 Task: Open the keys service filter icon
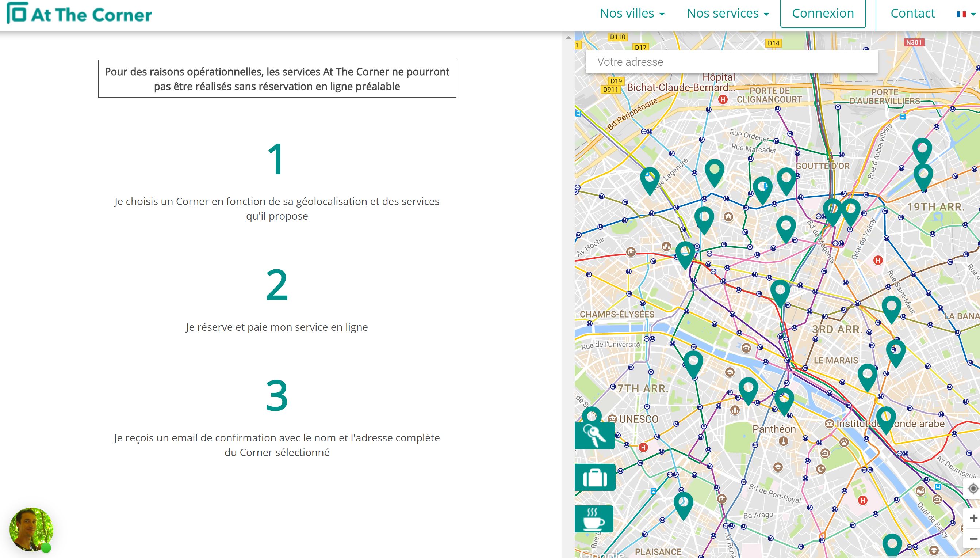pos(594,435)
